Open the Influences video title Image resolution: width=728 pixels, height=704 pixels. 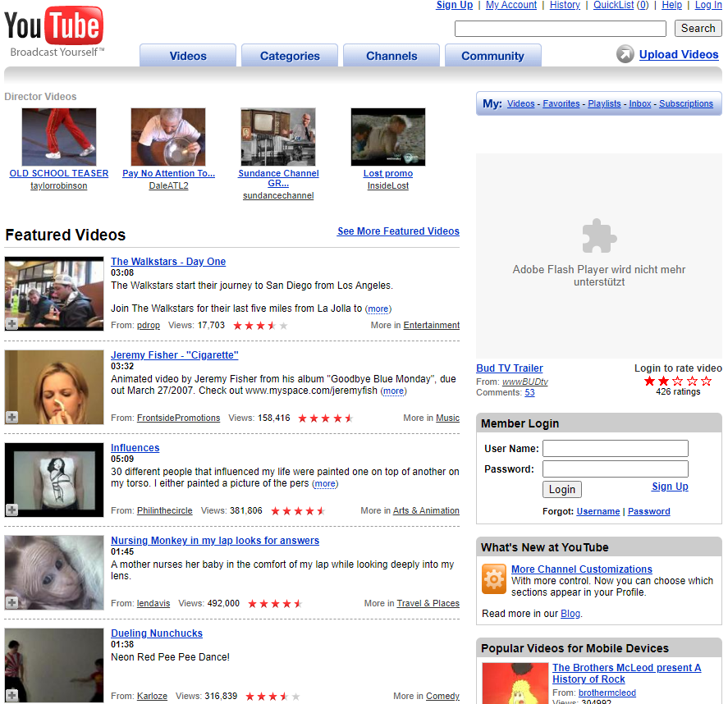tap(135, 448)
